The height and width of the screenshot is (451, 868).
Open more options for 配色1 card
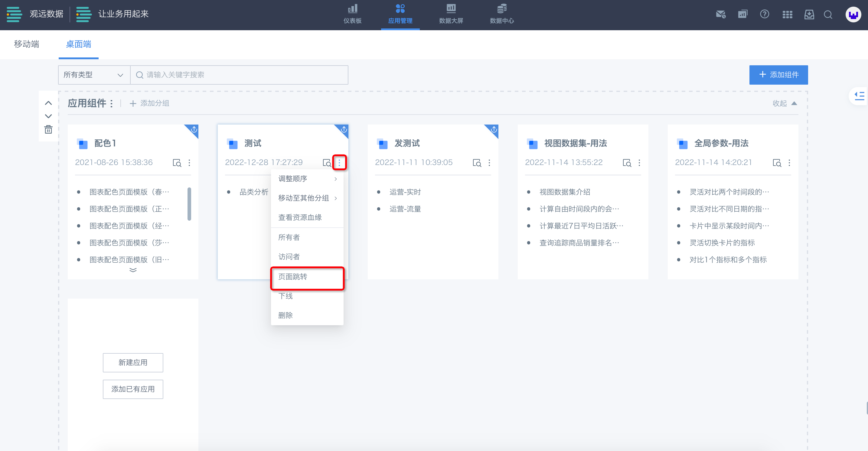point(189,163)
